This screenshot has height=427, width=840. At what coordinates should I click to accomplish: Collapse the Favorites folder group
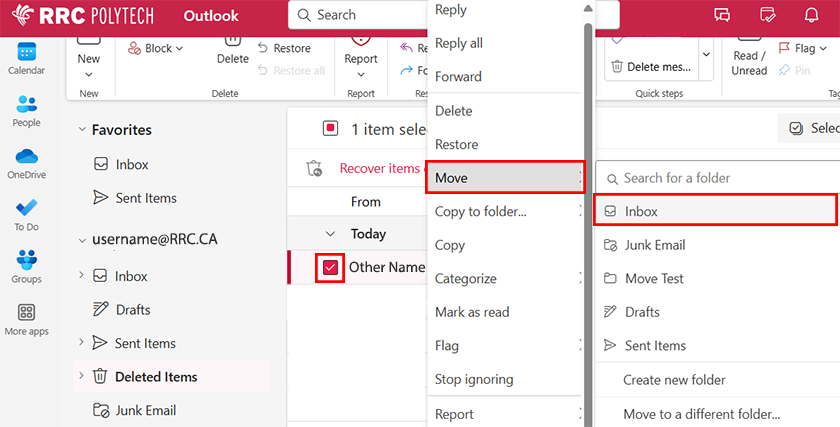pyautogui.click(x=81, y=130)
